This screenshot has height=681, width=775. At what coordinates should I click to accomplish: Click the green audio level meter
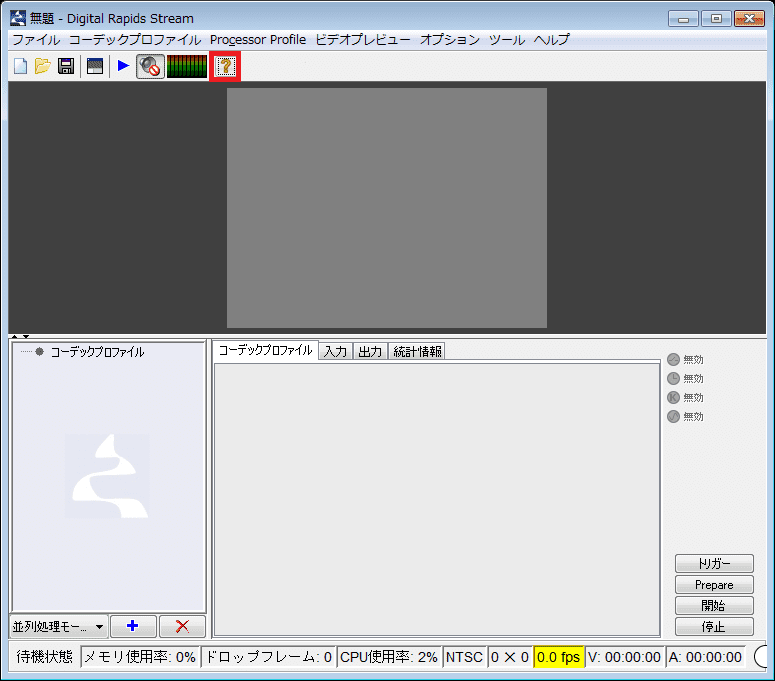click(x=187, y=66)
